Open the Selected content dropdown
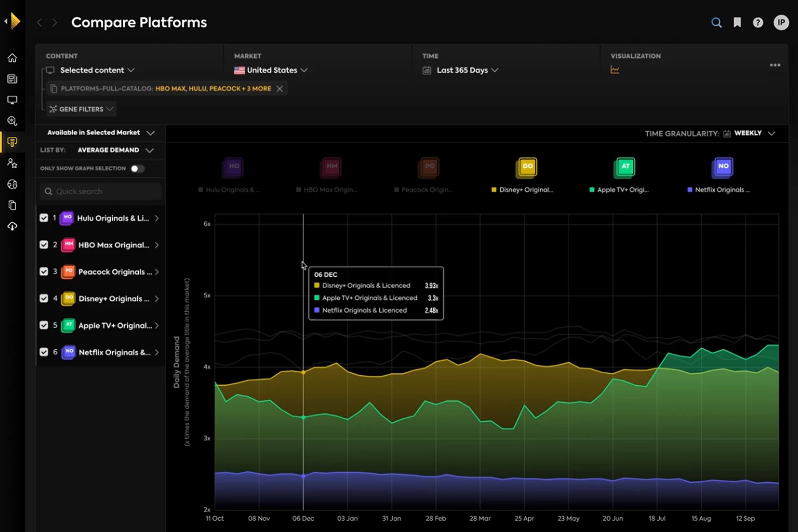The width and height of the screenshot is (798, 532). point(97,70)
